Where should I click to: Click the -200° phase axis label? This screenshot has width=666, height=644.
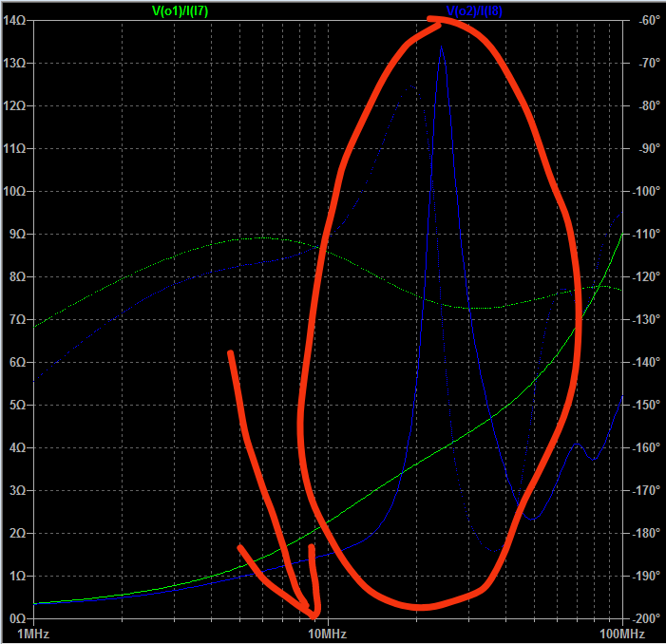coord(646,618)
